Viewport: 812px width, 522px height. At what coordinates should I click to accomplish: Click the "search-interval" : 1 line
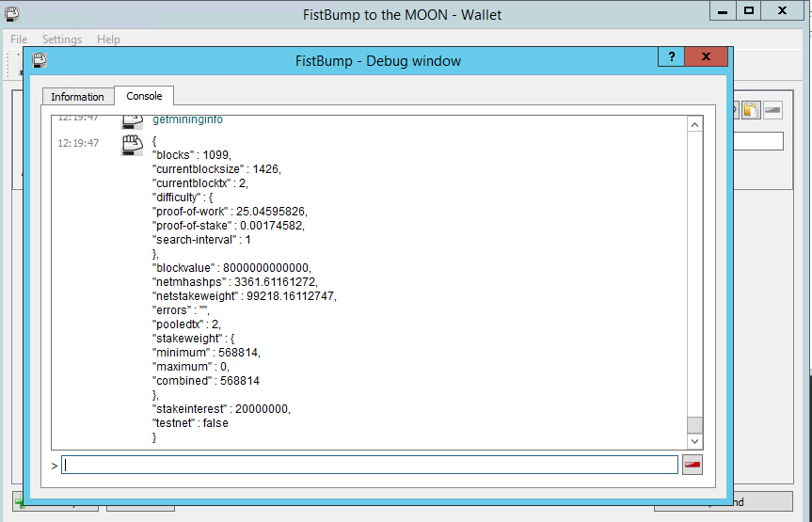pos(201,240)
